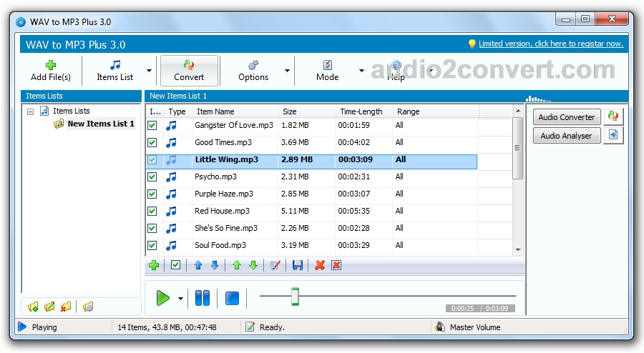Select New Items List 1 in the tree
The image size is (644, 353).
click(101, 124)
